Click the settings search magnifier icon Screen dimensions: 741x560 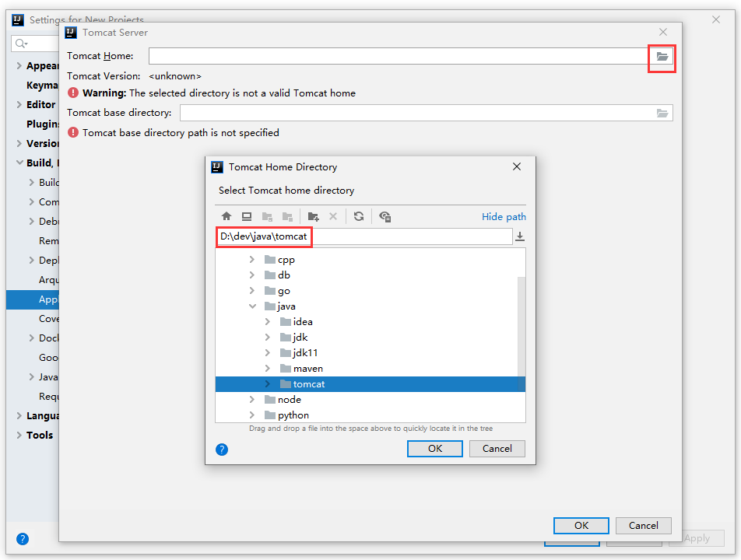click(x=21, y=44)
